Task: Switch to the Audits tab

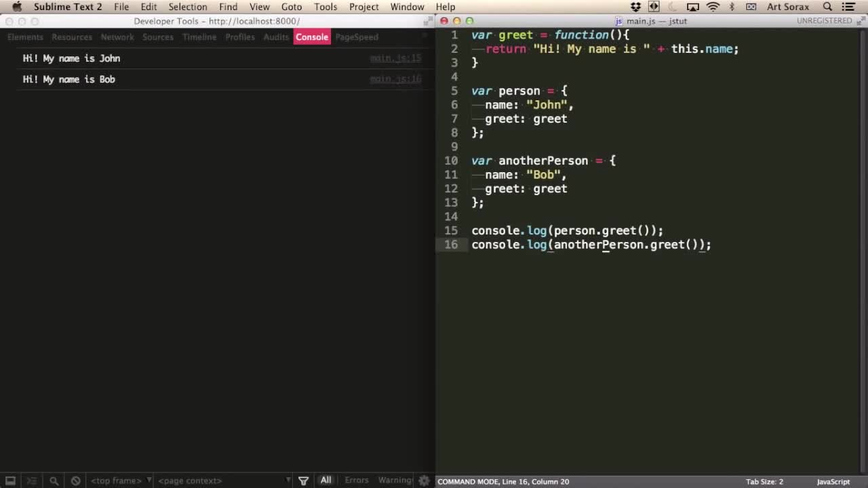Action: coord(276,37)
